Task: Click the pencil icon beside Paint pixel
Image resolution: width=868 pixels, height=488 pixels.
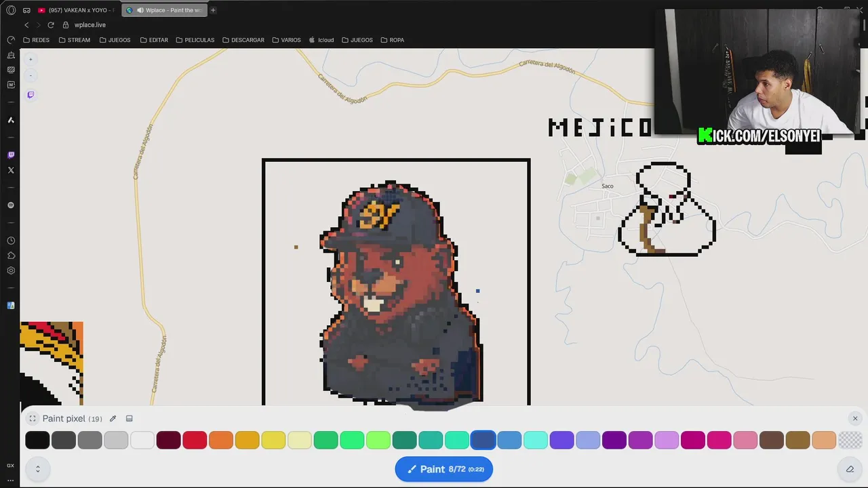Action: pyautogui.click(x=113, y=418)
